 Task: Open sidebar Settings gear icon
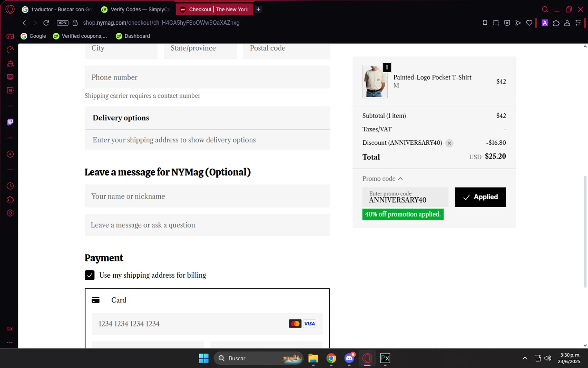10,213
